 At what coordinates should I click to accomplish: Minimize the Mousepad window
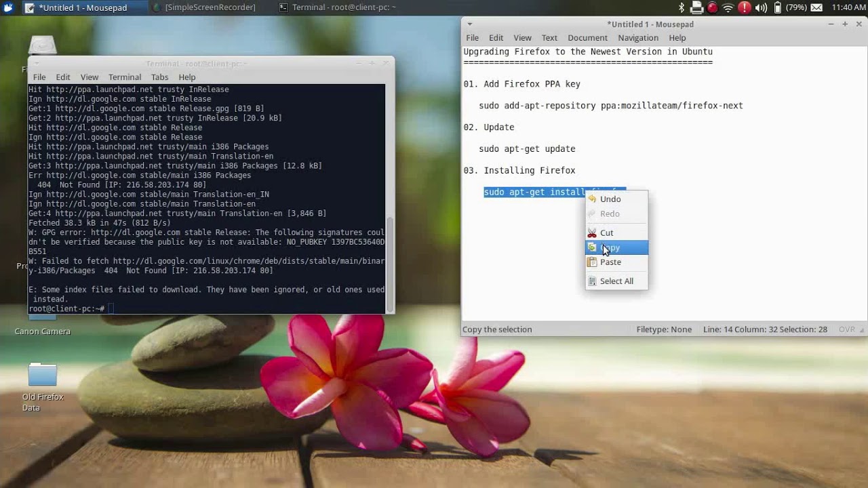point(831,24)
